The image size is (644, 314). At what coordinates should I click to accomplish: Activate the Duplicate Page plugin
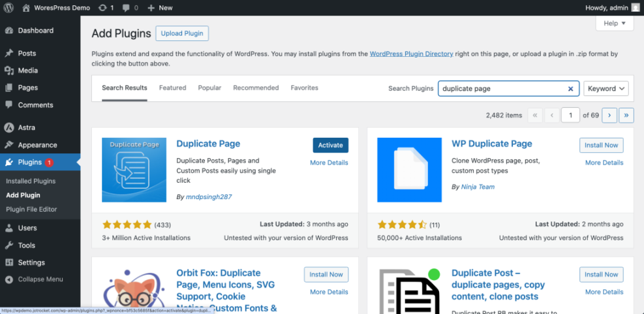click(x=331, y=145)
